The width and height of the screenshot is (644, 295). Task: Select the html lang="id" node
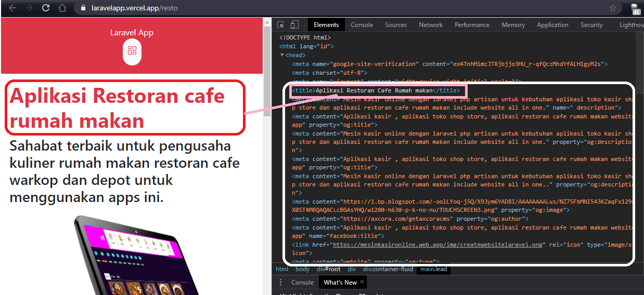point(306,46)
